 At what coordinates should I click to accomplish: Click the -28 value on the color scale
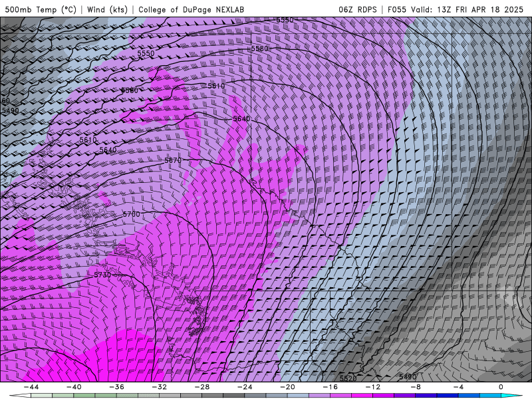202,387
